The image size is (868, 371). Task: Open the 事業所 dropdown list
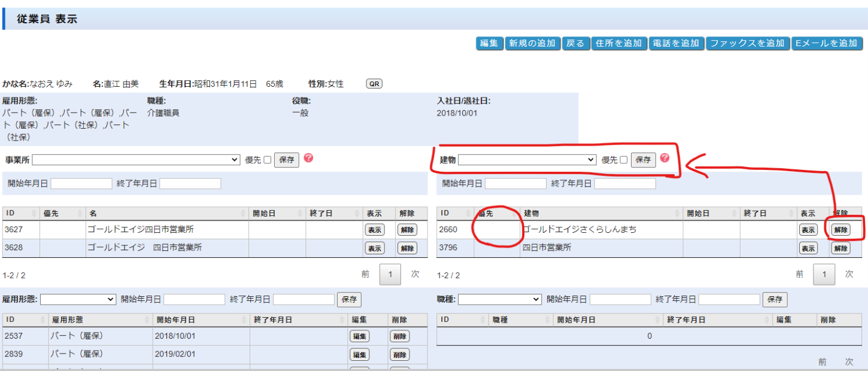pos(136,160)
